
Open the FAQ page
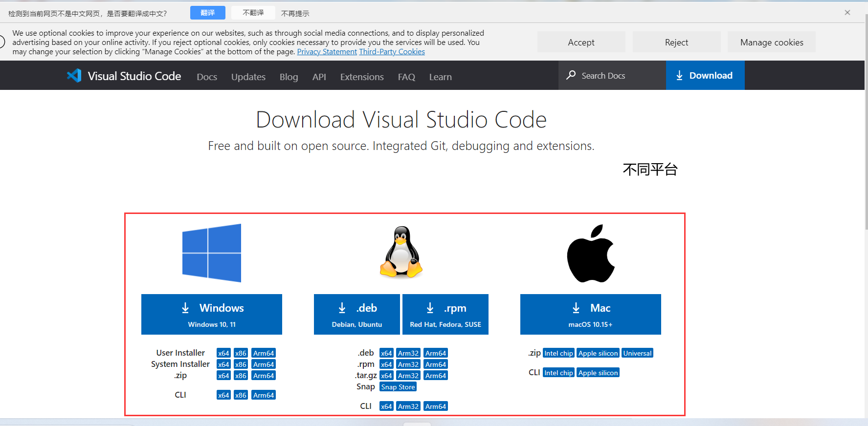pyautogui.click(x=406, y=77)
